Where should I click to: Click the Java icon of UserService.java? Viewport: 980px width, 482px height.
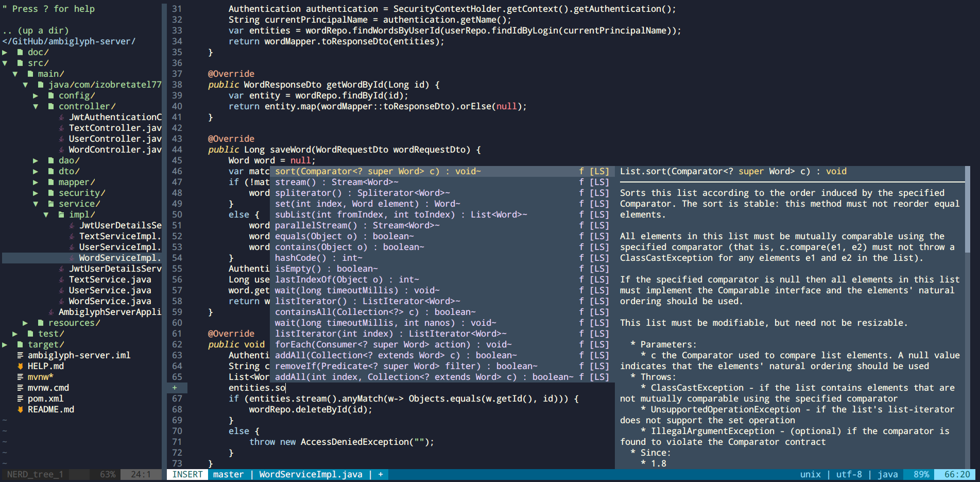pos(61,290)
